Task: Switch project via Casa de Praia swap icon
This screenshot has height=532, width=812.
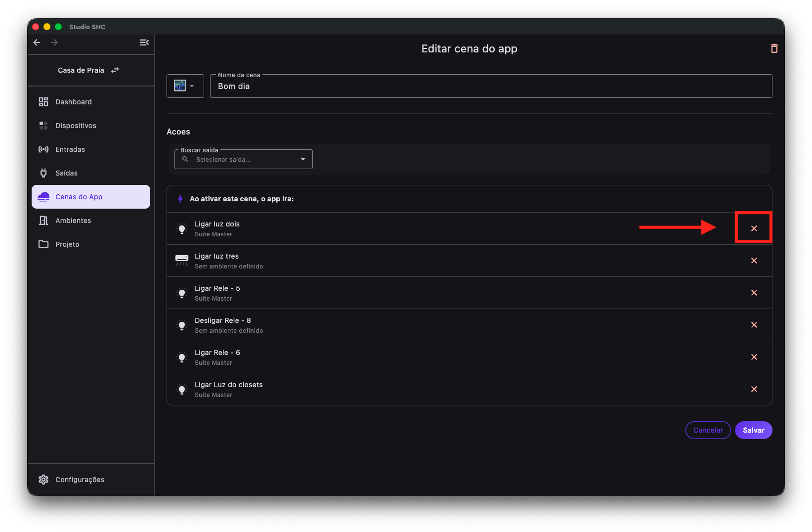Action: coord(115,70)
